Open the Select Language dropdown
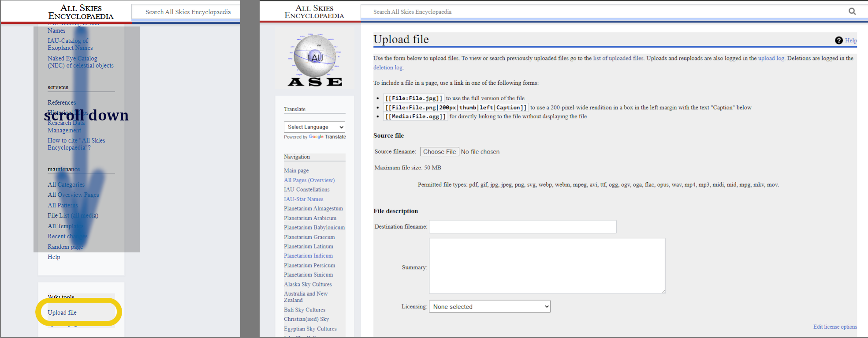The image size is (868, 338). 314,127
